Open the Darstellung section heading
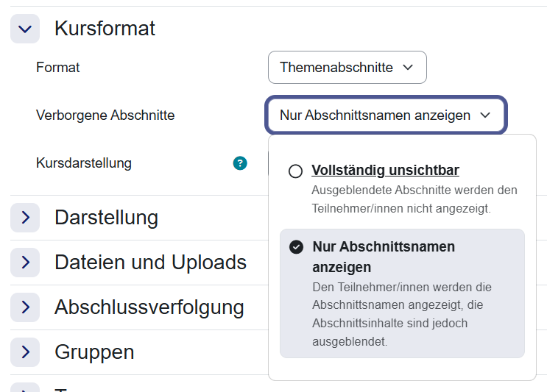Screen dimensions: 547x392 click(106, 218)
